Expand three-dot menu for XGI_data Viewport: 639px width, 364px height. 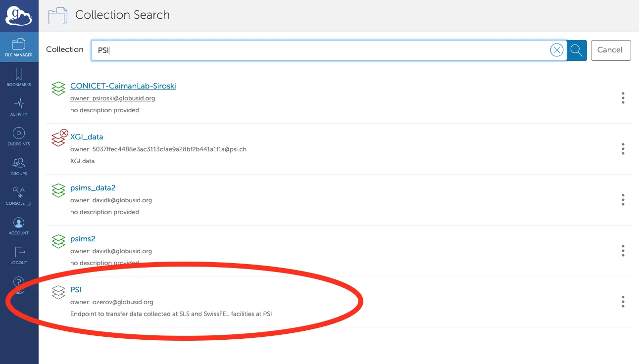coord(623,149)
